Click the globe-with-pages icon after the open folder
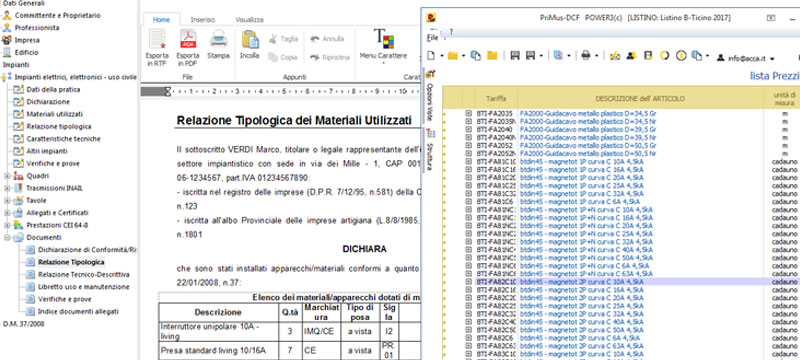 point(476,56)
